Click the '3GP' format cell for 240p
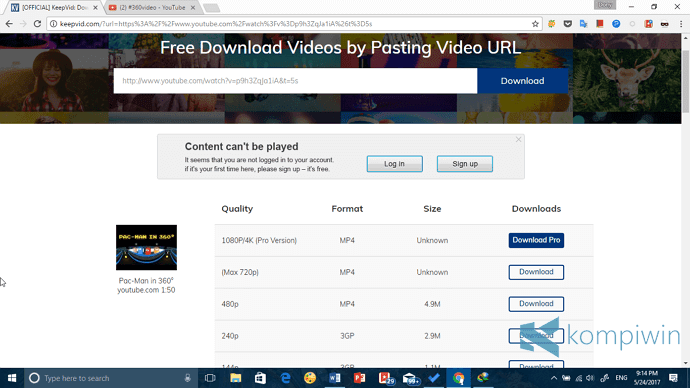690x388 pixels. (347, 336)
